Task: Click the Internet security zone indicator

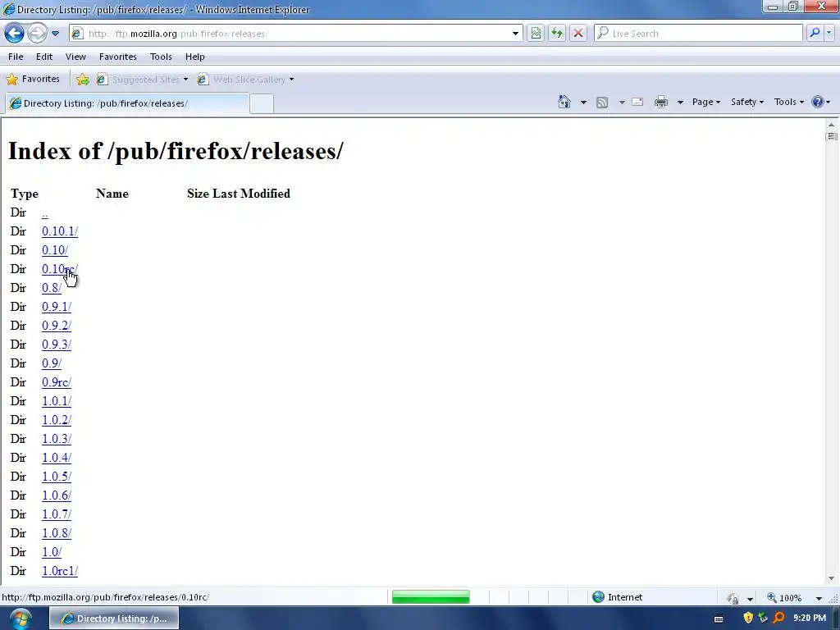Action: pos(618,597)
